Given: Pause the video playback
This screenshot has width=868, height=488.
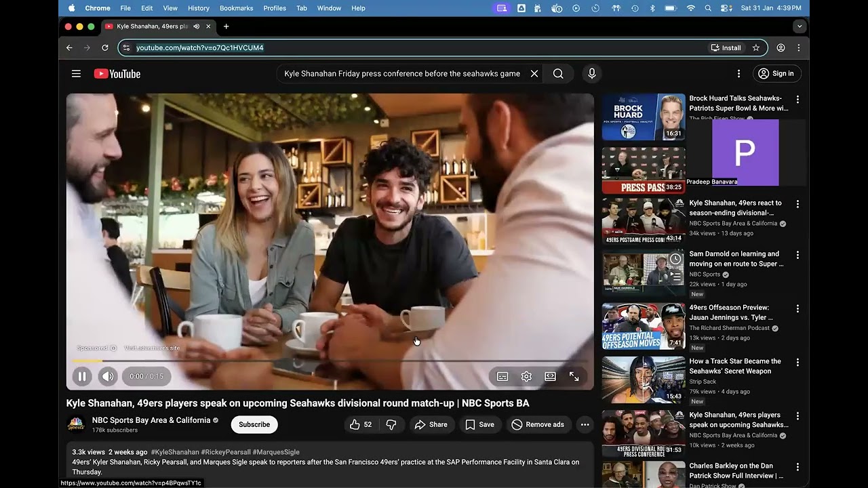Looking at the screenshot, I should [82, 376].
